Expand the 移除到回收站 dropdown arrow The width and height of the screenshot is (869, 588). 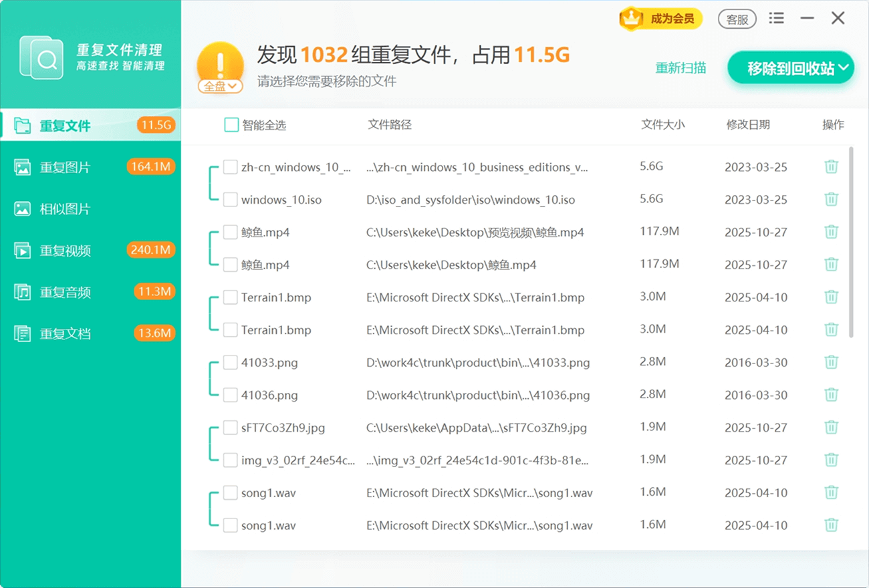coord(844,68)
